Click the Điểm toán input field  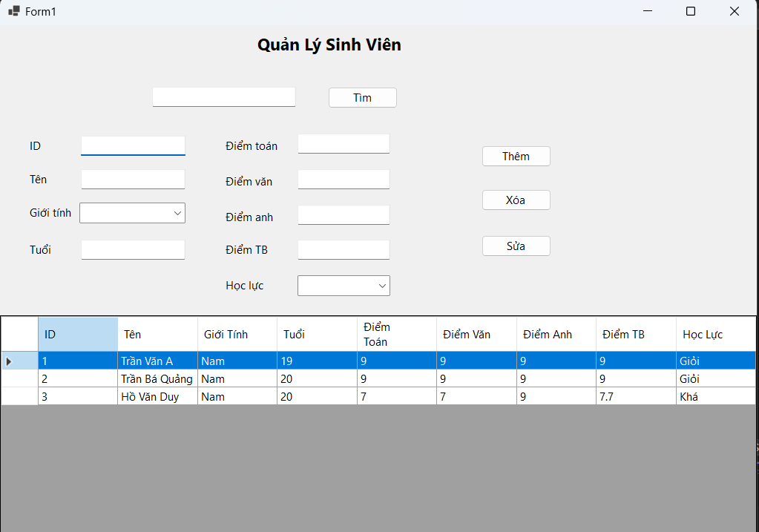[343, 143]
